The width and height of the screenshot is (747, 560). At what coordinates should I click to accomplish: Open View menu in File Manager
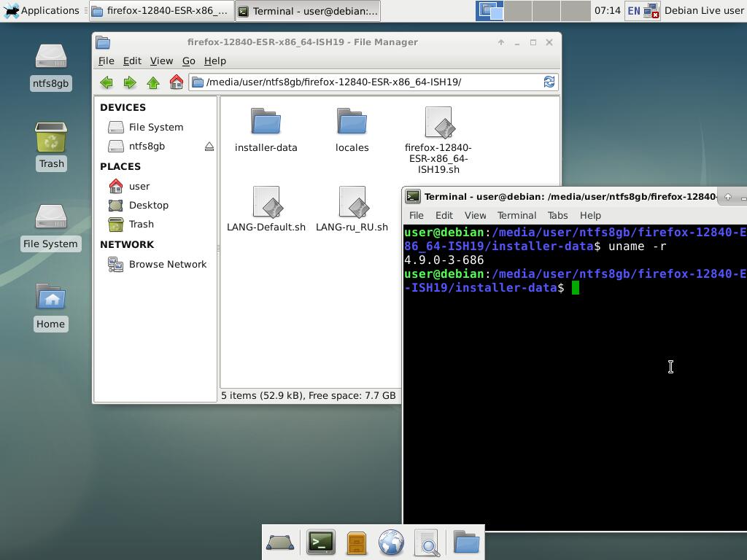click(161, 61)
